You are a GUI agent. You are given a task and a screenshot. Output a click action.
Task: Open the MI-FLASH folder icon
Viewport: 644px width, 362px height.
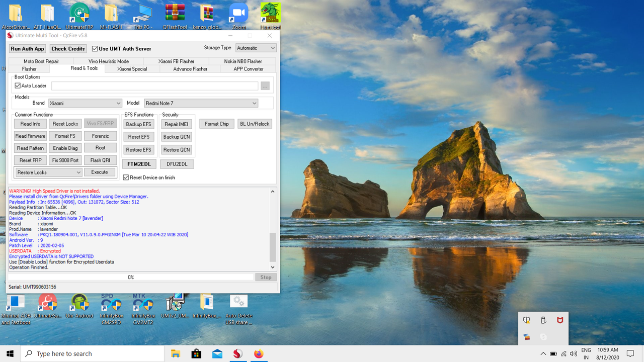111,15
